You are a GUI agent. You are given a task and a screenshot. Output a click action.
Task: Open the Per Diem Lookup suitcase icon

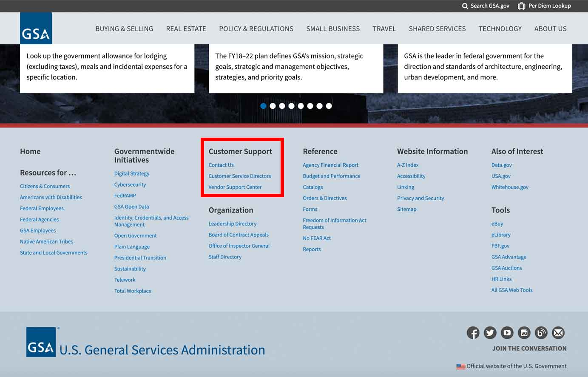pos(521,6)
